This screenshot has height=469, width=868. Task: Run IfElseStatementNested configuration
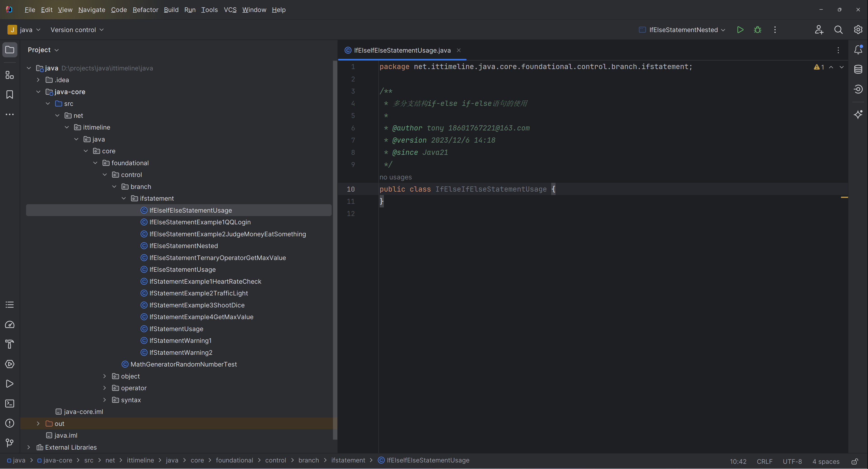(x=740, y=30)
